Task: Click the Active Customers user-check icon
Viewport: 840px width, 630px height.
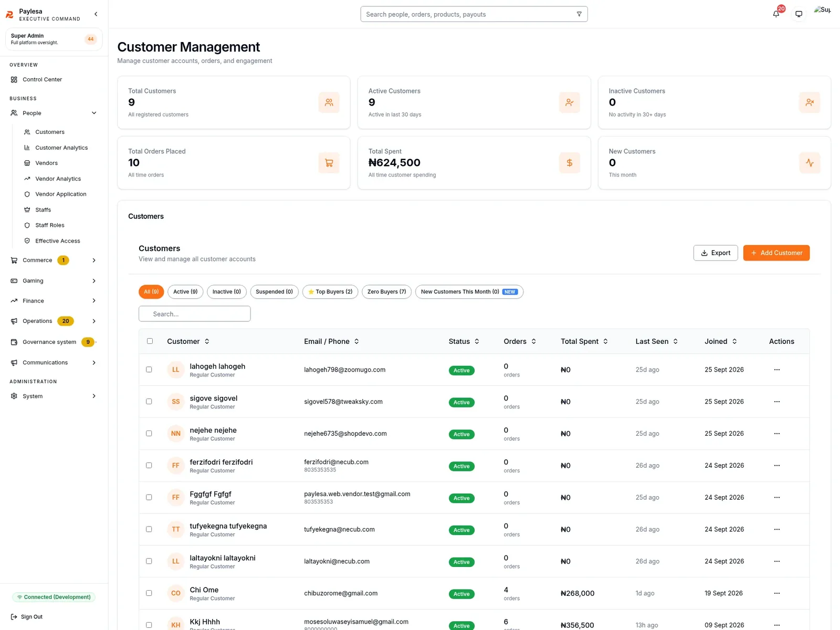Action: (570, 102)
